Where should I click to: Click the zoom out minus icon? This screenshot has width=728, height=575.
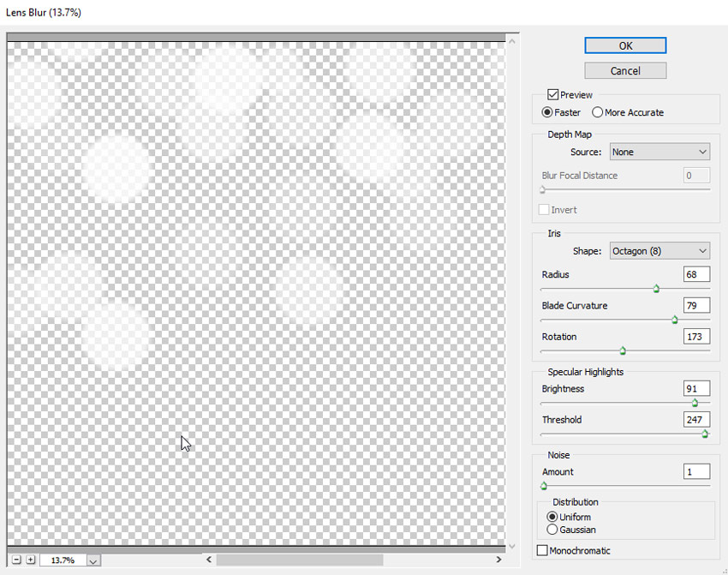click(17, 560)
